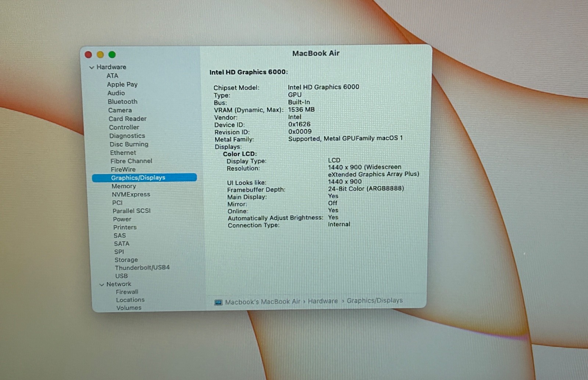This screenshot has width=588, height=380.
Task: Open the Ethernet hardware entry
Action: 123,153
